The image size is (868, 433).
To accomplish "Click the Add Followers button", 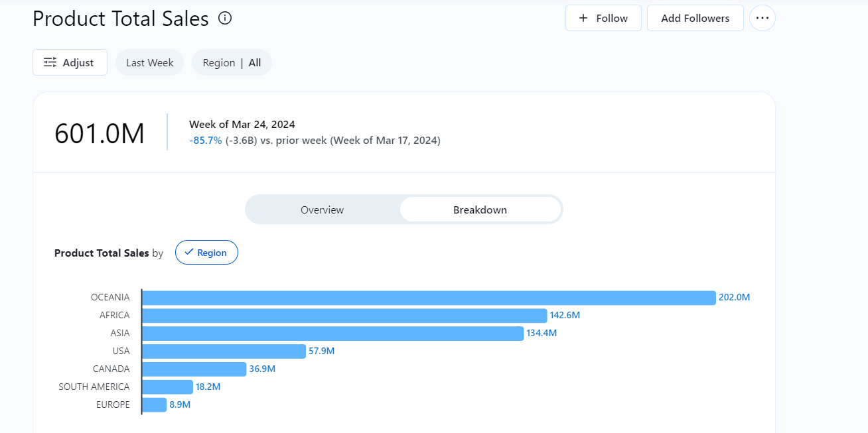I will point(695,18).
